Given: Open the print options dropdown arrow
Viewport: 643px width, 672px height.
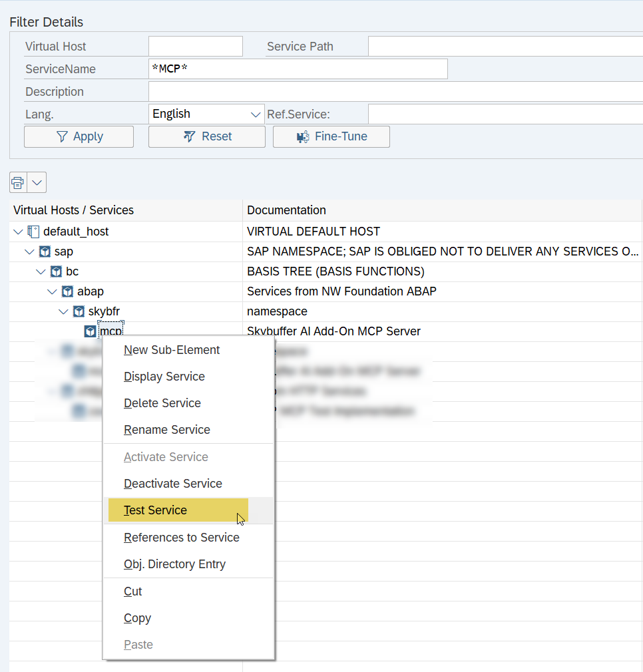Looking at the screenshot, I should point(37,182).
